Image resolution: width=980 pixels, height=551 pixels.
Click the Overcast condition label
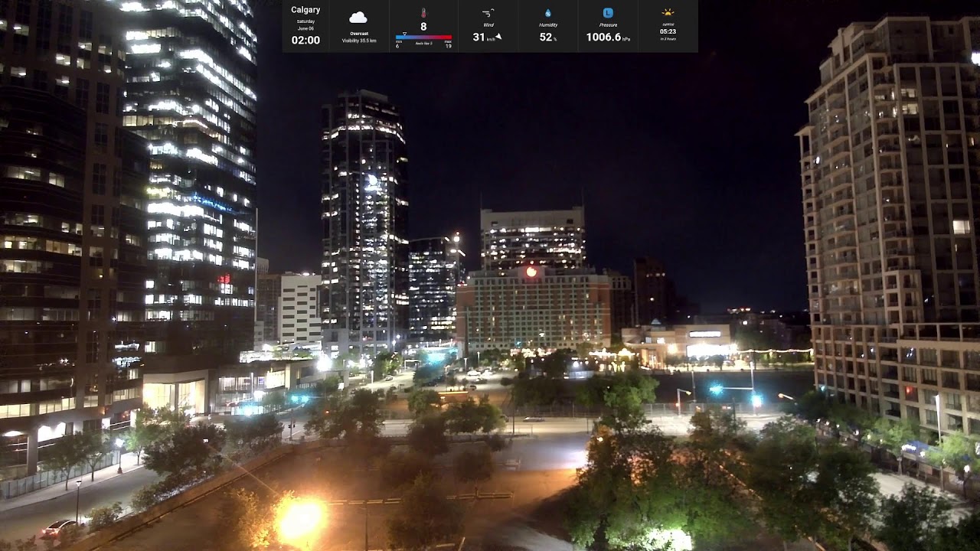click(x=359, y=34)
